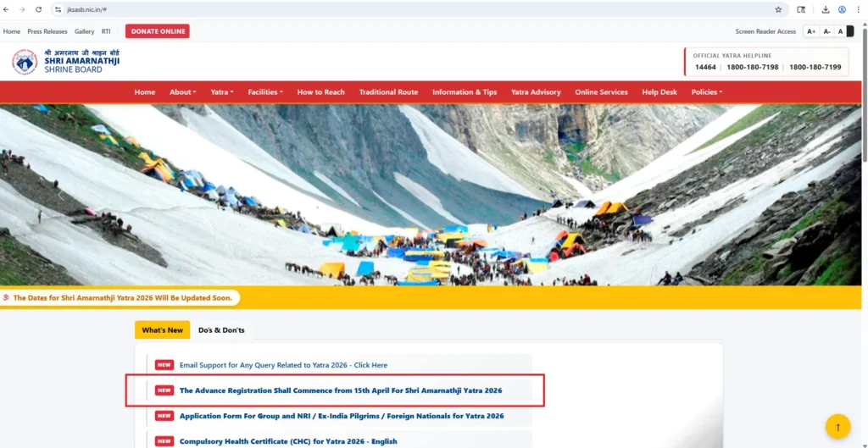The height and width of the screenshot is (448, 868).
Task: Expand the About dropdown menu
Action: tap(182, 91)
